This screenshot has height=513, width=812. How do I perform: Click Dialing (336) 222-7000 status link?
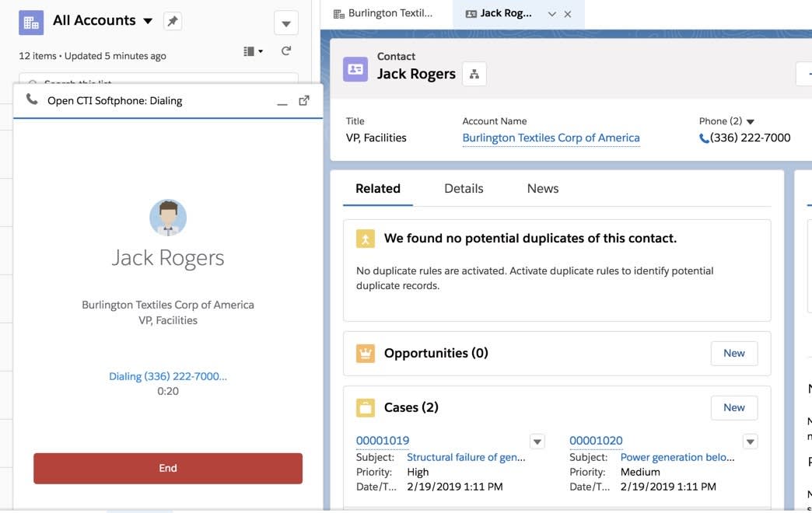tap(168, 376)
